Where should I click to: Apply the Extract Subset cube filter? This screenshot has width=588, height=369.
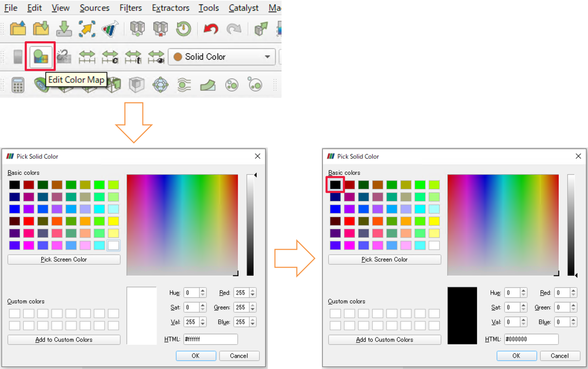coord(136,85)
